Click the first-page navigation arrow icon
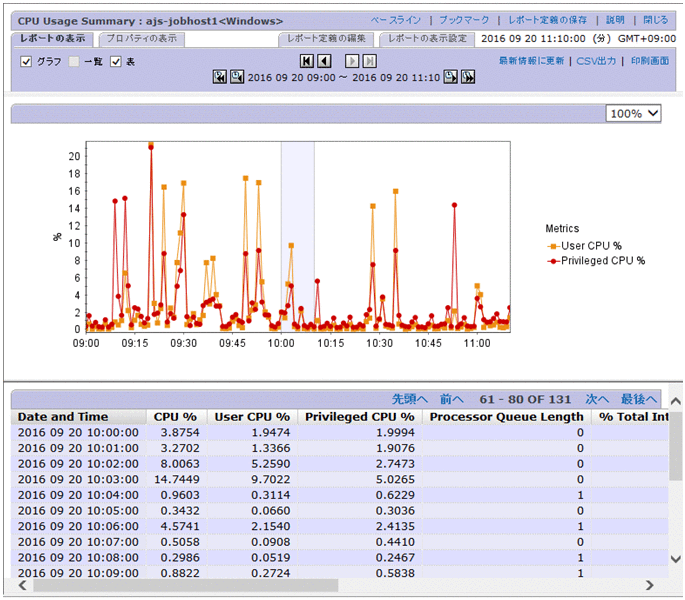The height and width of the screenshot is (600, 685). pyautogui.click(x=307, y=62)
